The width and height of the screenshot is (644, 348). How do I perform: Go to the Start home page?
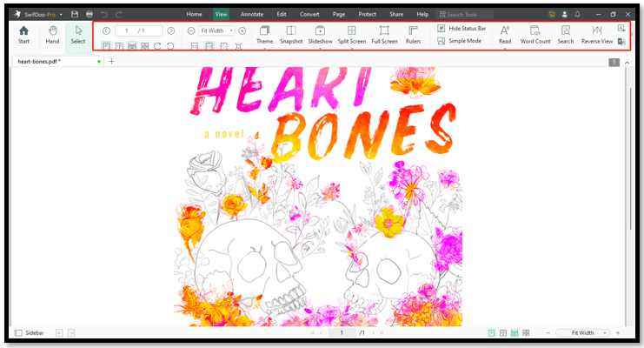(x=23, y=35)
